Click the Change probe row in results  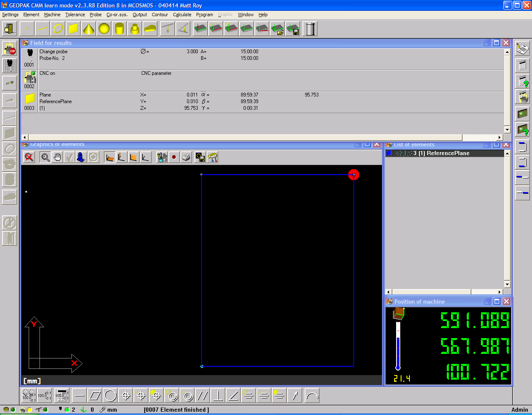tap(263, 59)
